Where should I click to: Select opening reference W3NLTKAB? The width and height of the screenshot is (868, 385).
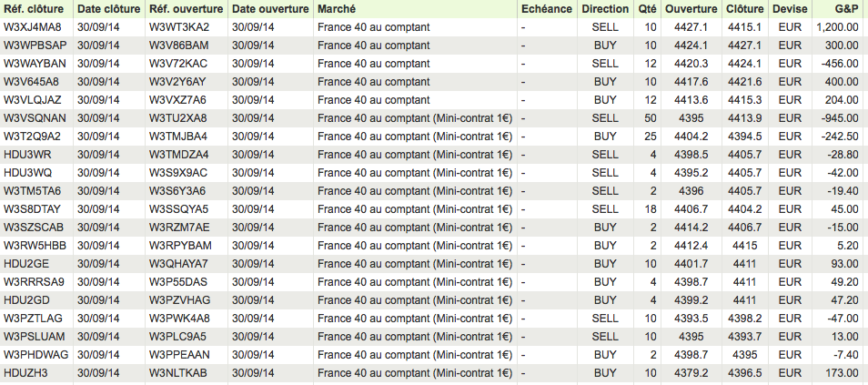point(178,373)
